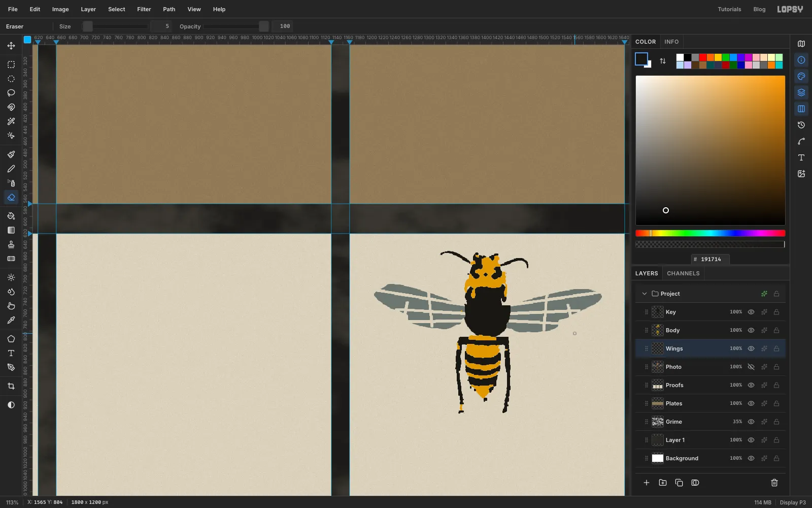Open the Layer menu
The height and width of the screenshot is (508, 812).
click(88, 9)
